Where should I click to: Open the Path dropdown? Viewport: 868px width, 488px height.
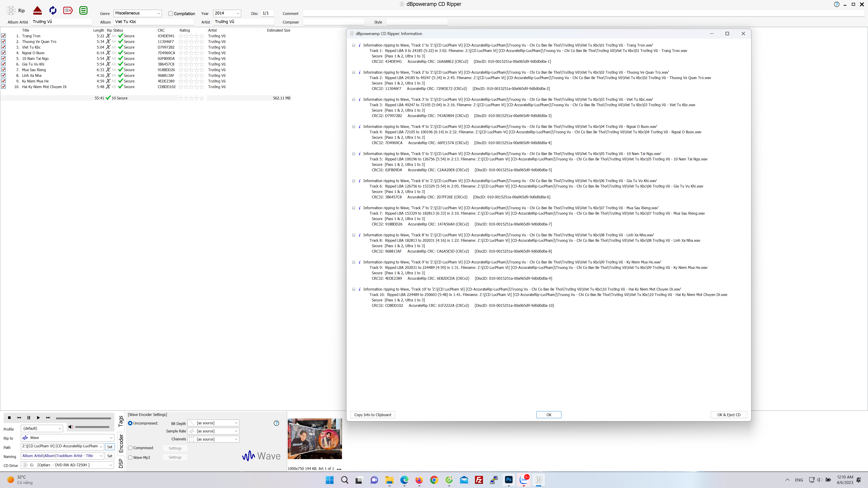coord(101,447)
